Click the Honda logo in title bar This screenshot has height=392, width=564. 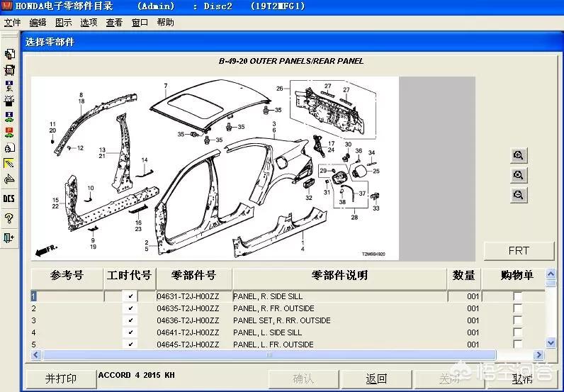(6, 6)
